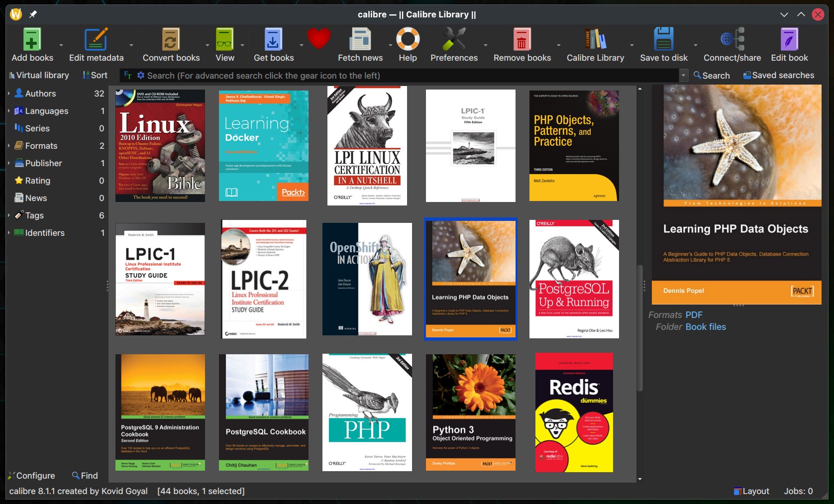The width and height of the screenshot is (834, 504).
Task: Select the PostgreSQL Cookbook cover
Action: (264, 412)
